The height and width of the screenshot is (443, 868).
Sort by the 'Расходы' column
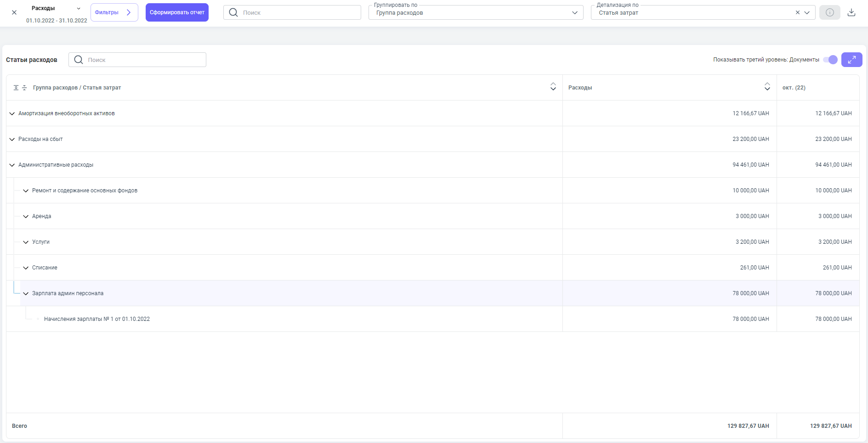tap(767, 87)
